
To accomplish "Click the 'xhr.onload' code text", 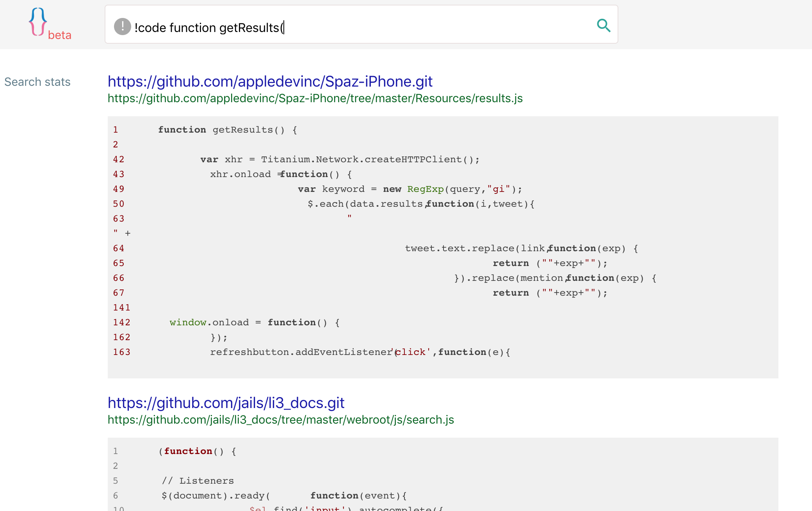I will 240,174.
